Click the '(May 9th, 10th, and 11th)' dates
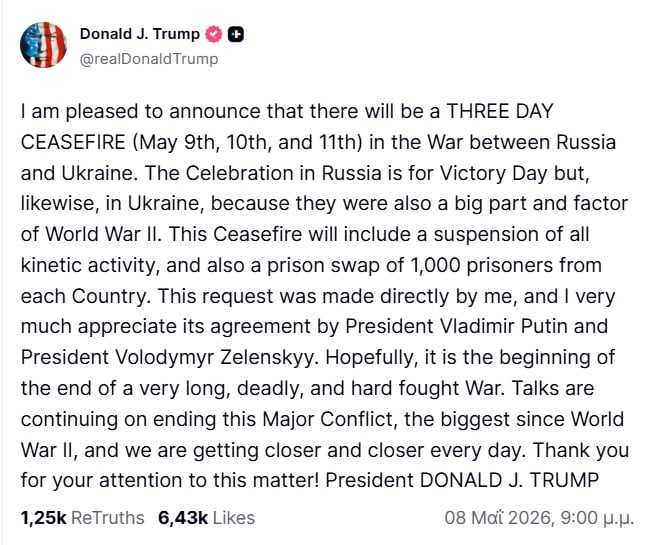This screenshot has width=651, height=545. (x=248, y=142)
